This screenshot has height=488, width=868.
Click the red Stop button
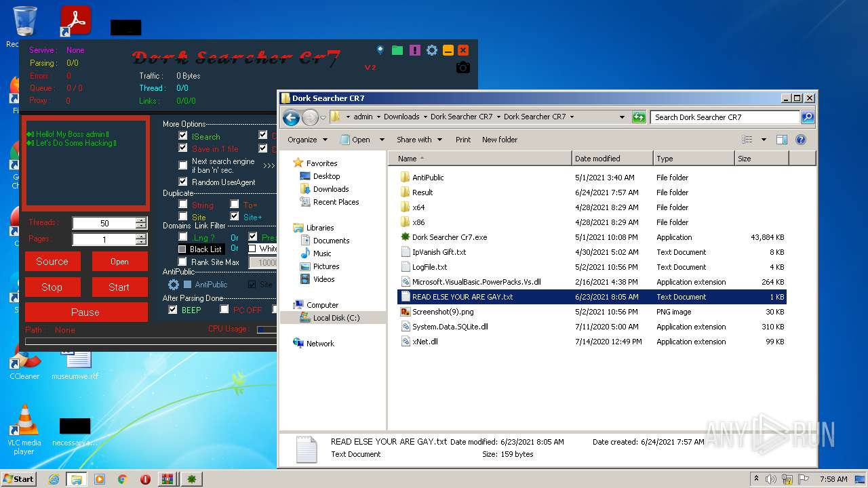pyautogui.click(x=52, y=287)
